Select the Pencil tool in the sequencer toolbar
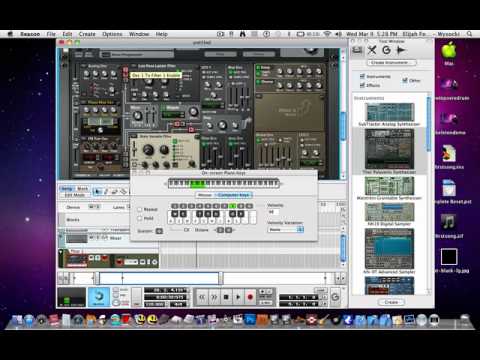The image size is (480, 360). (x=106, y=191)
